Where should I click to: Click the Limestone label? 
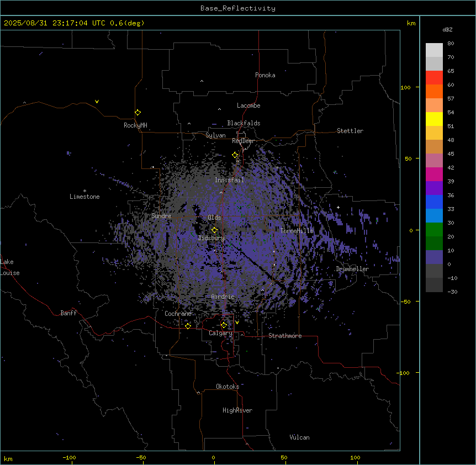click(x=84, y=197)
